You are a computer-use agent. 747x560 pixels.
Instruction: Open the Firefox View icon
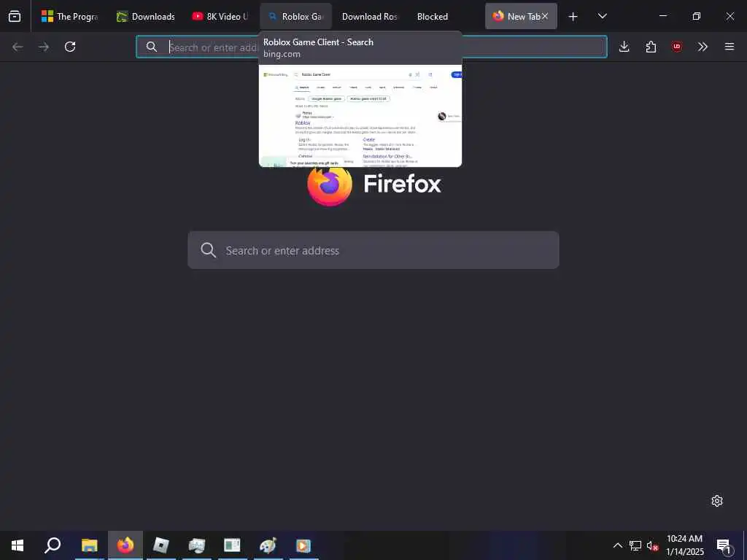(15, 16)
